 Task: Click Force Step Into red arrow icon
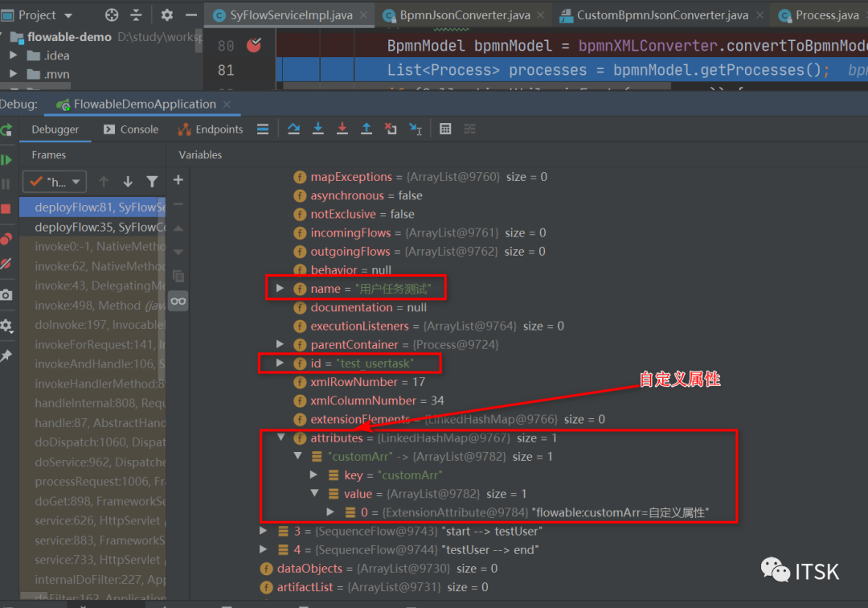pos(342,129)
